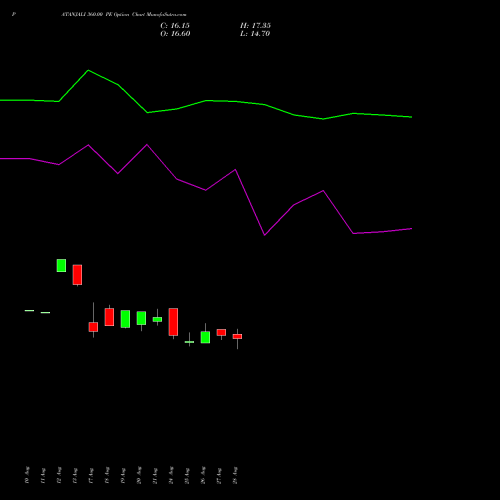Screen dimensions: 500x500
Task: Click the green candlestick above 19 Aug
Action: click(125, 319)
